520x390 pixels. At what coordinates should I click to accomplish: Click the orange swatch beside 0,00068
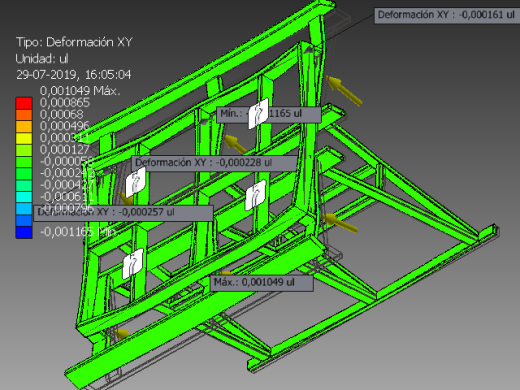click(x=24, y=115)
